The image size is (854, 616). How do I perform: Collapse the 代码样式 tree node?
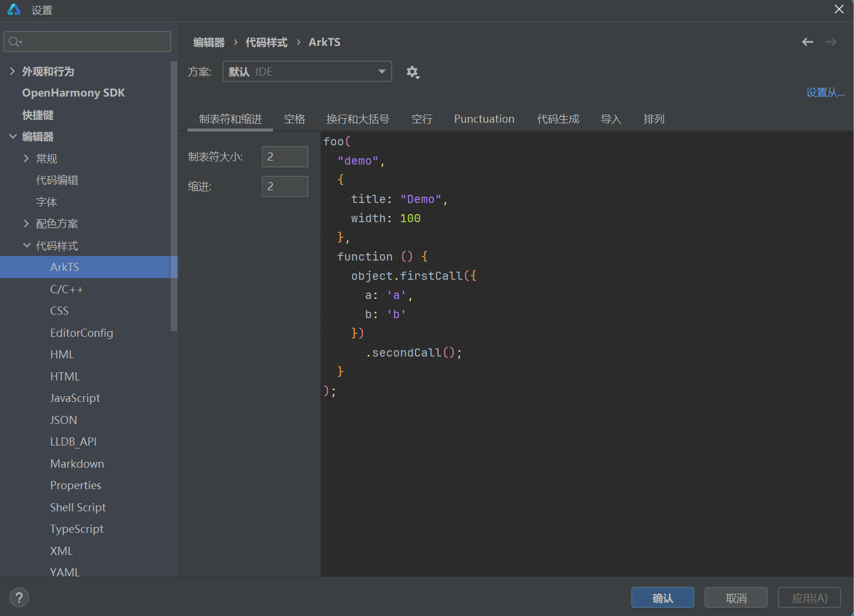click(x=26, y=245)
